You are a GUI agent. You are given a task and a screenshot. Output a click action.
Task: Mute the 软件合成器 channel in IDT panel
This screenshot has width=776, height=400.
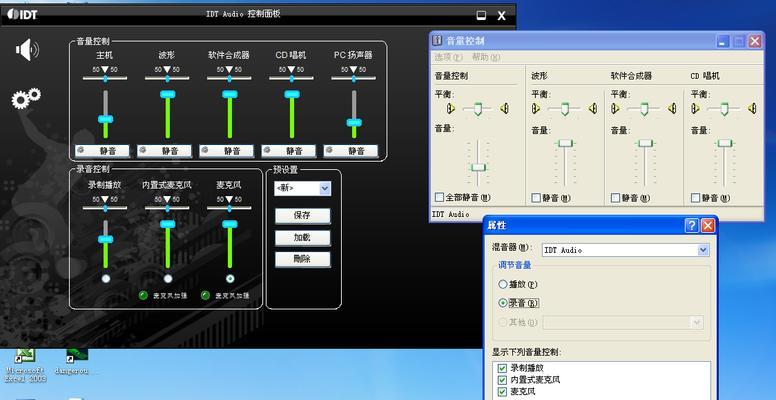pos(227,150)
